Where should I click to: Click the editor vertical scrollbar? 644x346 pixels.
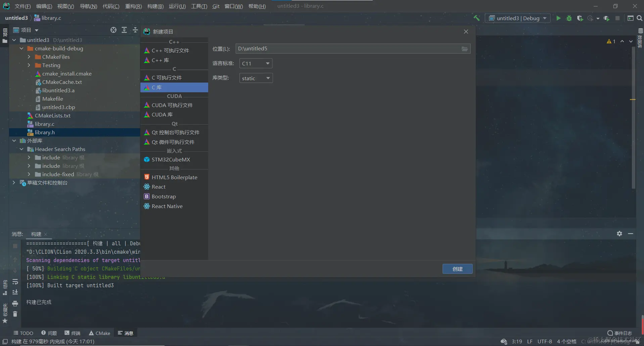point(633,117)
